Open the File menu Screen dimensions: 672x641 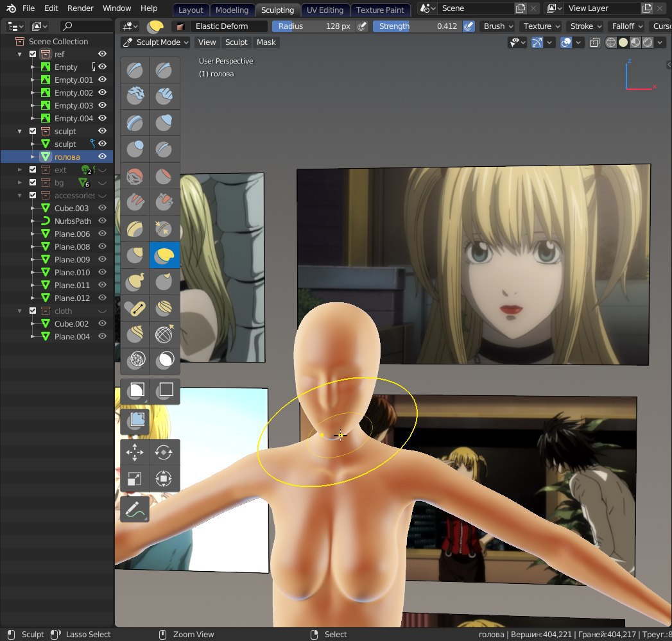[28, 8]
